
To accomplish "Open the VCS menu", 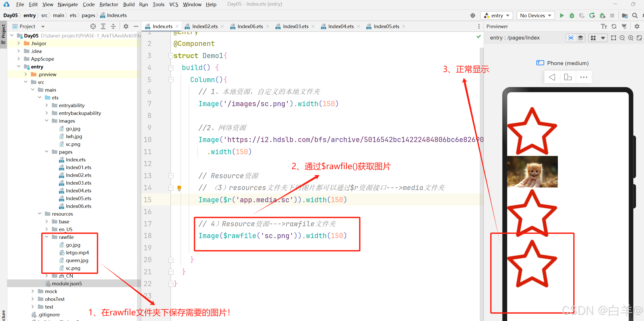I will pyautogui.click(x=174, y=4).
